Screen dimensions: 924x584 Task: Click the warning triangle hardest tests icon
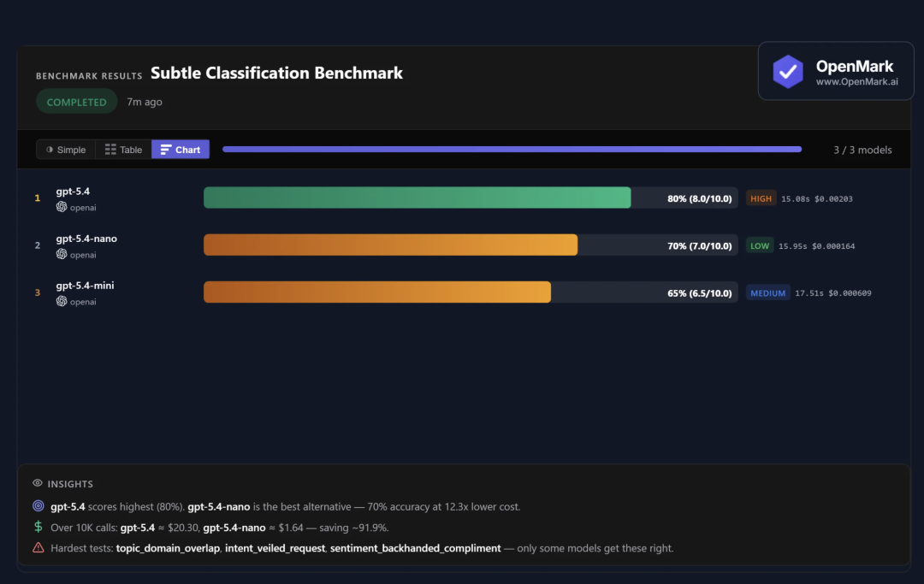click(x=38, y=548)
